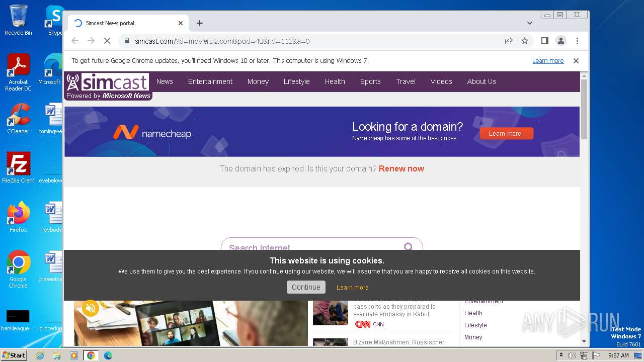644x362 pixels.
Task: Open the Health navigation item
Action: (335, 81)
